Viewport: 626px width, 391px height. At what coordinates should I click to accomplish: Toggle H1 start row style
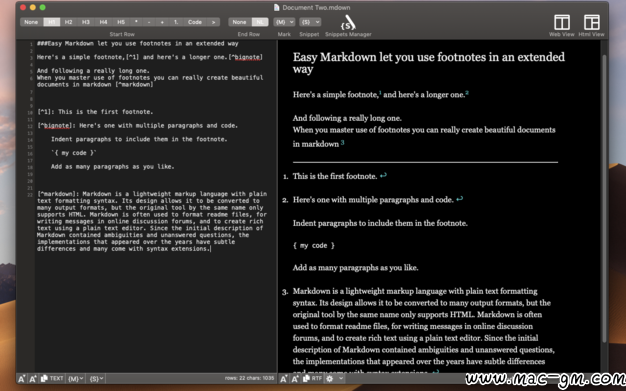click(x=52, y=22)
